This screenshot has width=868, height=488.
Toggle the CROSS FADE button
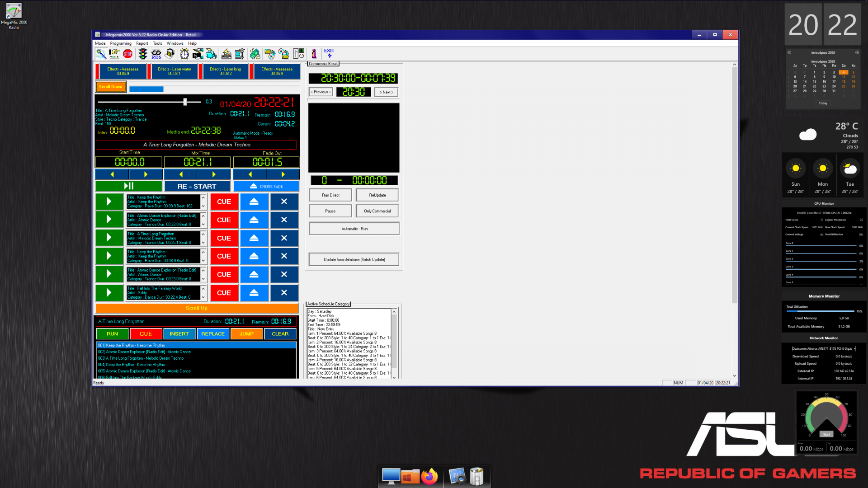[266, 186]
